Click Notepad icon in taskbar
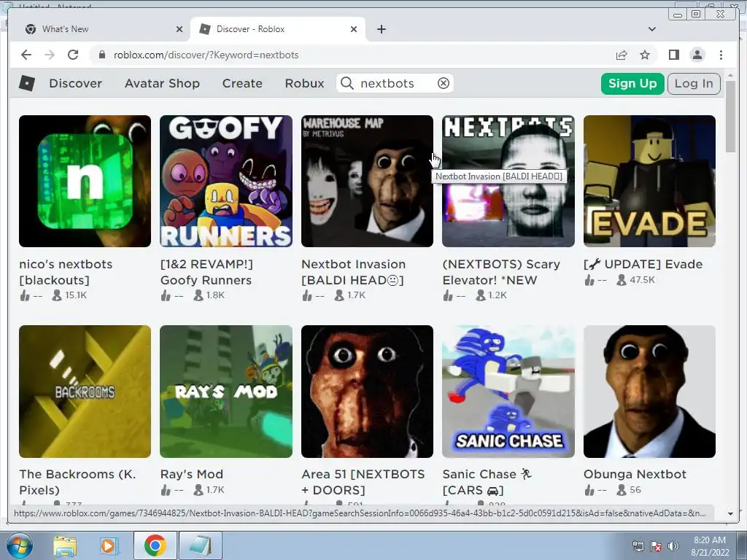This screenshot has height=560, width=747. tap(200, 545)
